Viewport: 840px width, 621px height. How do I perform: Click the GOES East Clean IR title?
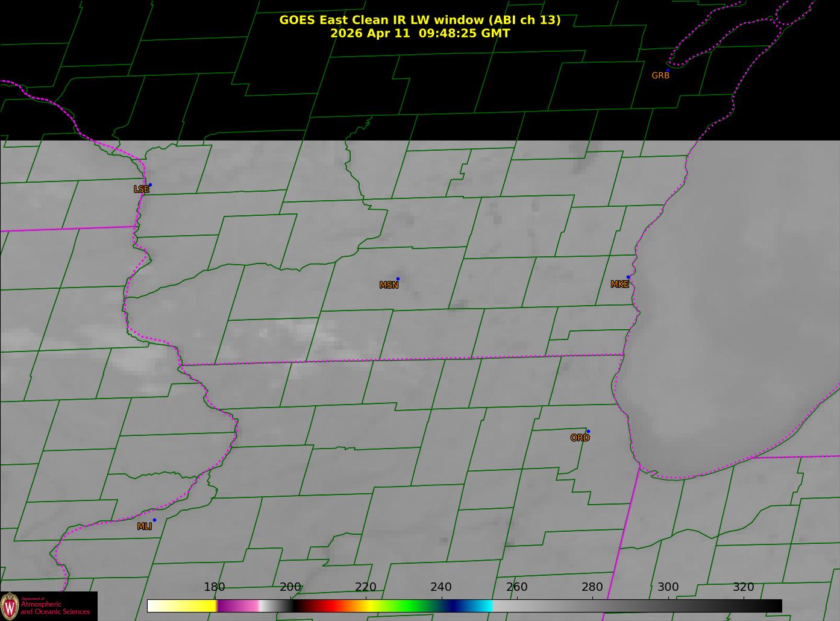coord(419,20)
